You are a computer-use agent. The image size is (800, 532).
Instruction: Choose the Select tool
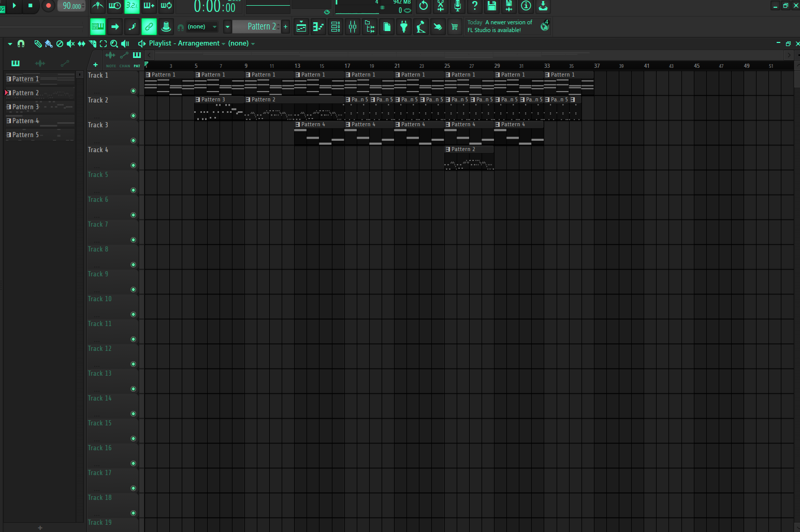pyautogui.click(x=103, y=44)
